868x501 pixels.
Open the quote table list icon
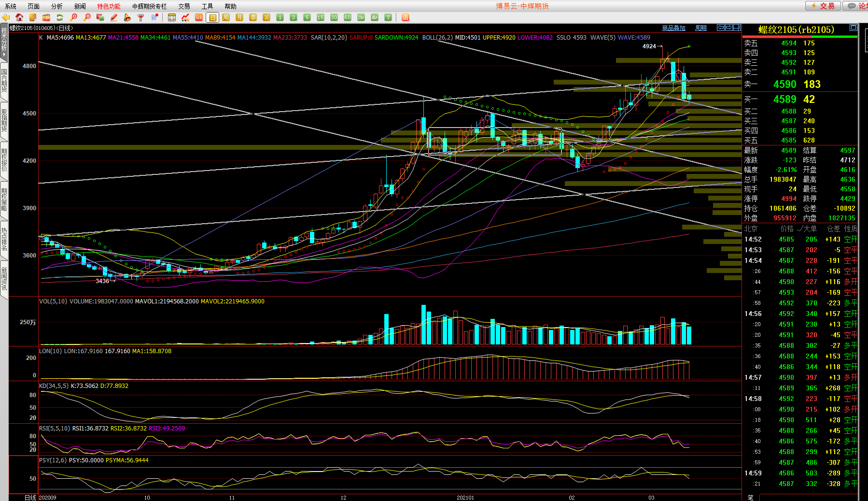[x=172, y=17]
